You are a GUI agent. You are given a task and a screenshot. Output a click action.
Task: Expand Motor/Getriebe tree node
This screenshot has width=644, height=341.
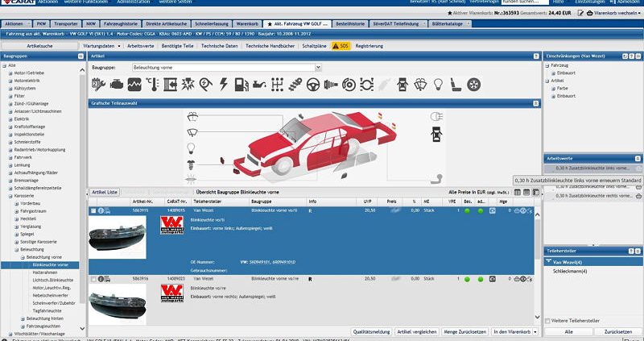tap(10, 73)
